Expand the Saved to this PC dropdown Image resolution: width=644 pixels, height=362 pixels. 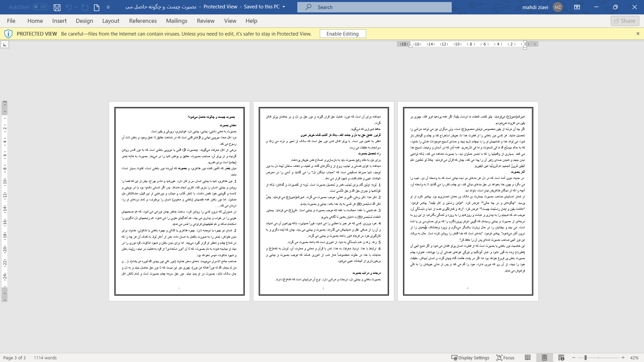click(x=284, y=7)
